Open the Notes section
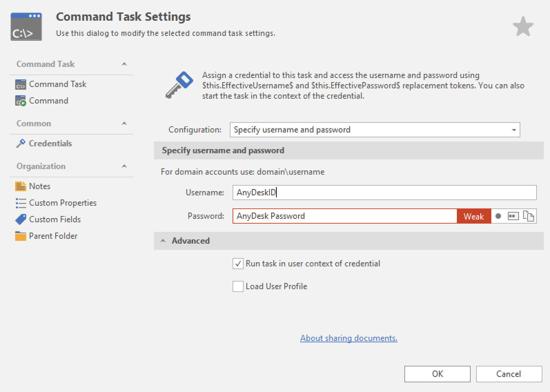 click(39, 186)
